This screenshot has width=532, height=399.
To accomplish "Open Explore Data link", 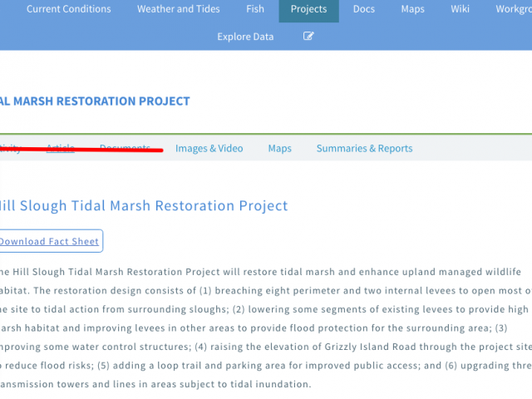I will [245, 37].
